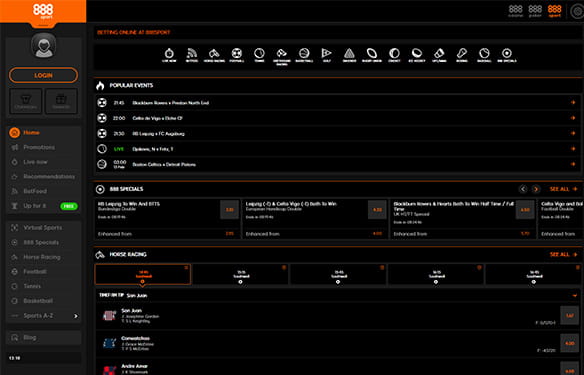Viewport: 584px width, 375px height.
Task: Select the Golf flag icon
Action: click(x=327, y=55)
